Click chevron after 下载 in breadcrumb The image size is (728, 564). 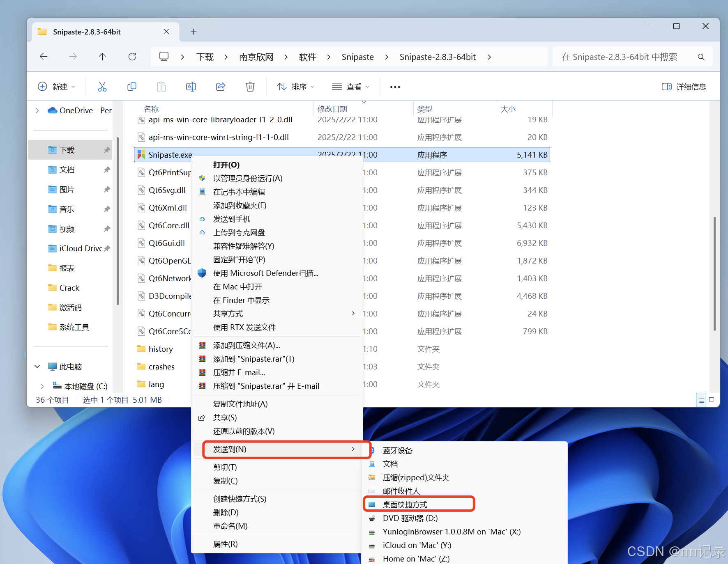(226, 57)
